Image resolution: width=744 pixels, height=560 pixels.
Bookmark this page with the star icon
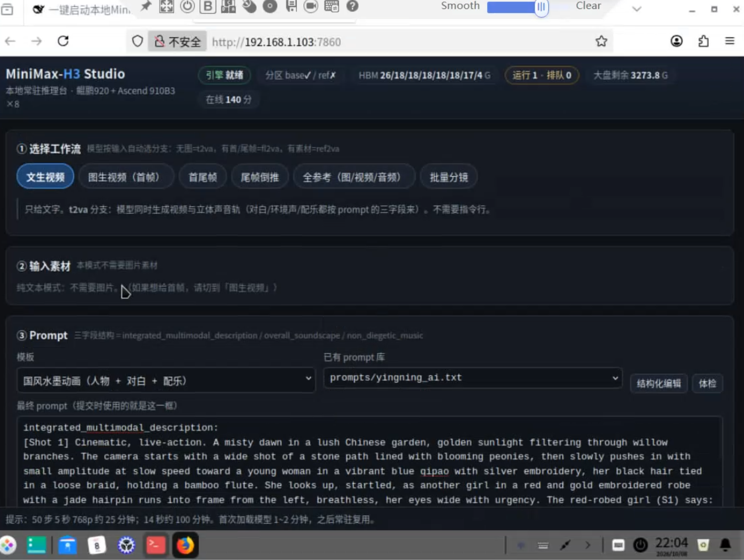[x=601, y=41]
